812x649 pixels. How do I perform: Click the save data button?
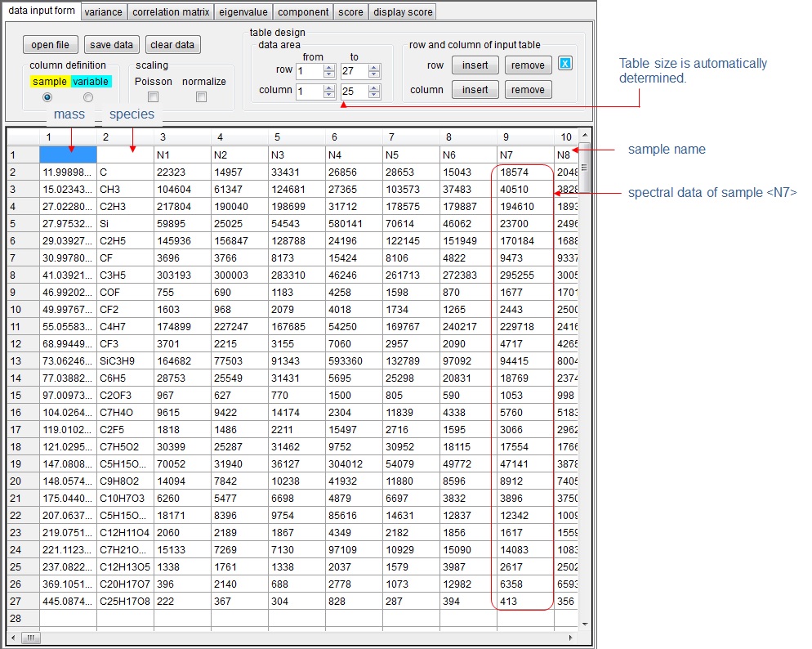pyautogui.click(x=111, y=44)
